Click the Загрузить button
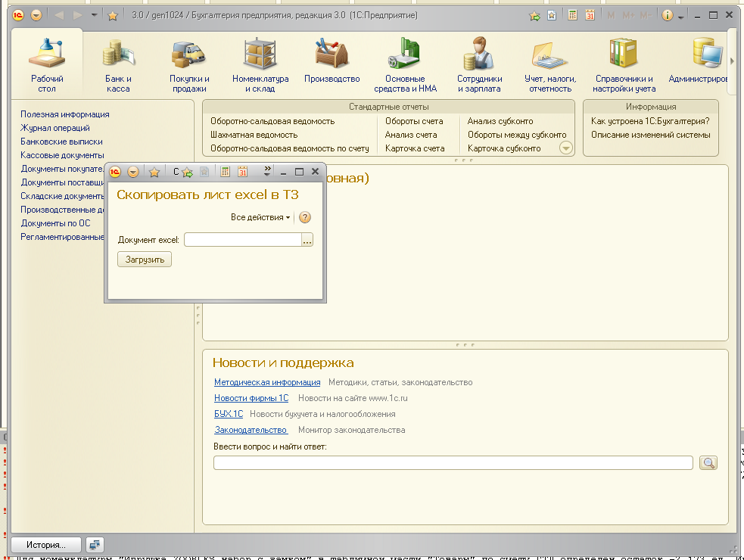This screenshot has width=744, height=560. 145,260
